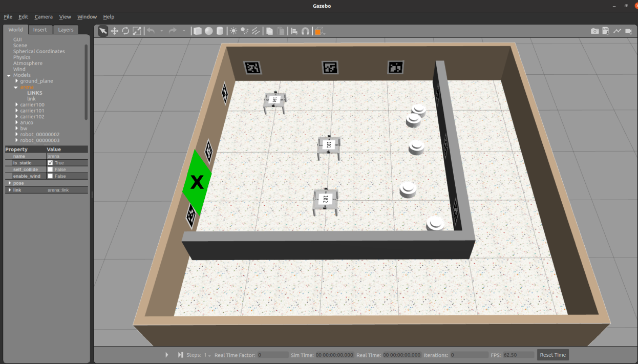Uncheck the is_static checkbox

50,163
